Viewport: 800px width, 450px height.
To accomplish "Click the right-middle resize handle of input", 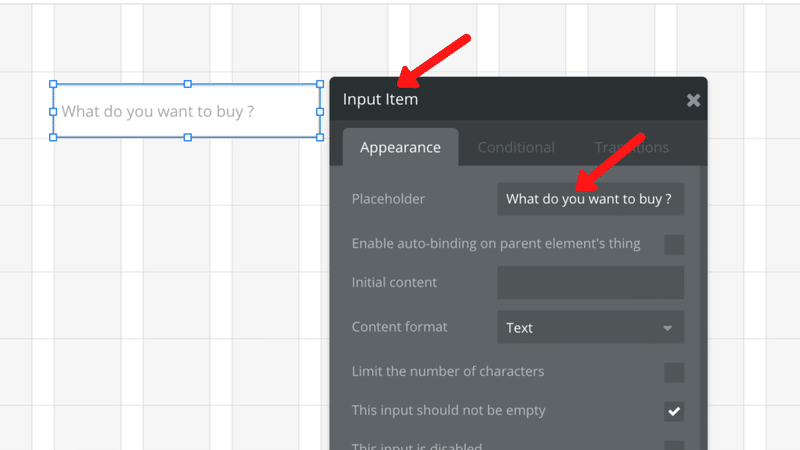I will click(x=320, y=111).
